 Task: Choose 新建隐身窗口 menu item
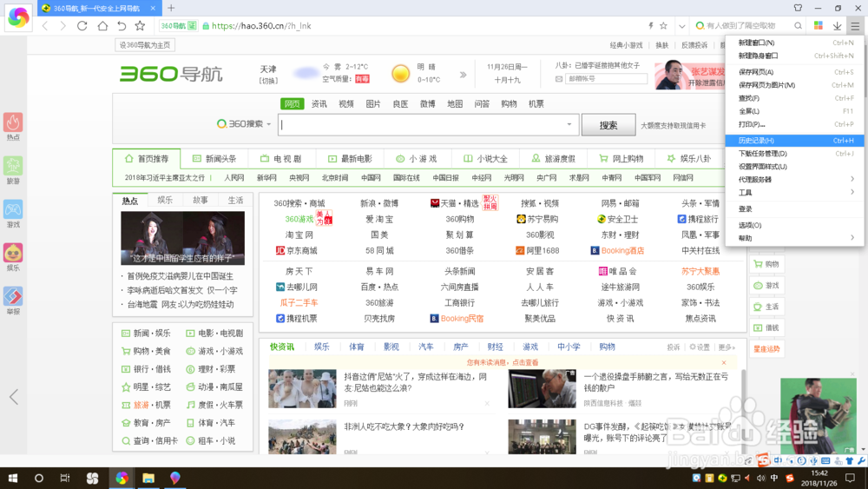click(x=794, y=56)
